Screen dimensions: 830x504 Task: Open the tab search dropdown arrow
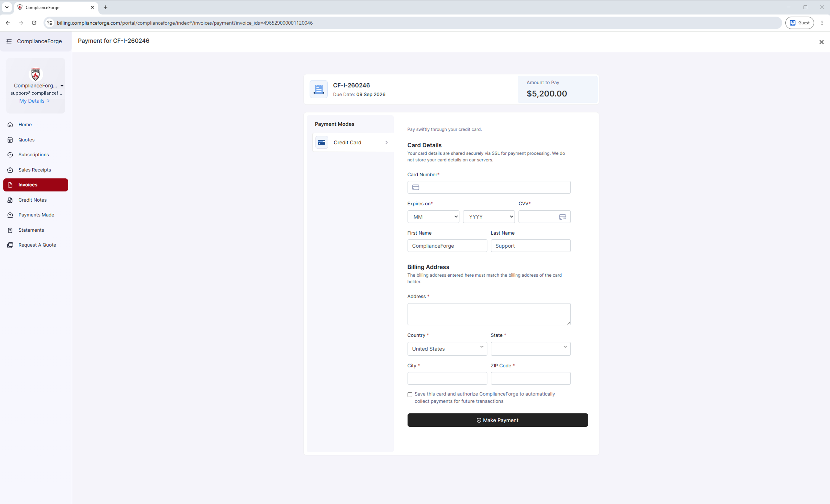[7, 7]
